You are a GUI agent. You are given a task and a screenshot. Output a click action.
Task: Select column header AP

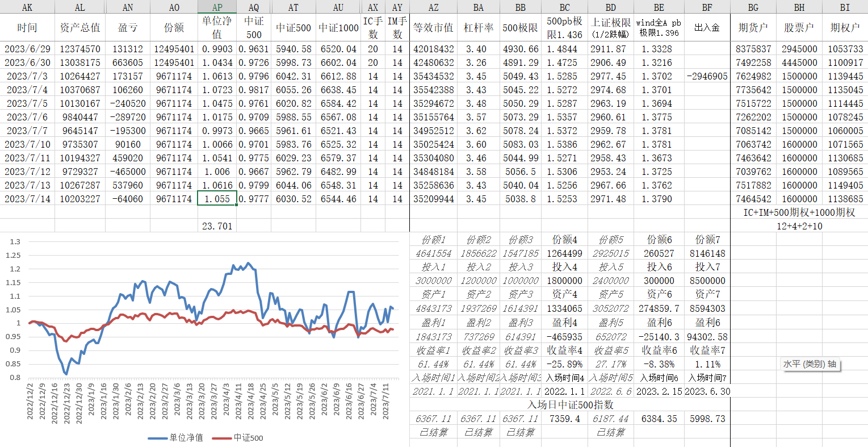(x=217, y=7)
